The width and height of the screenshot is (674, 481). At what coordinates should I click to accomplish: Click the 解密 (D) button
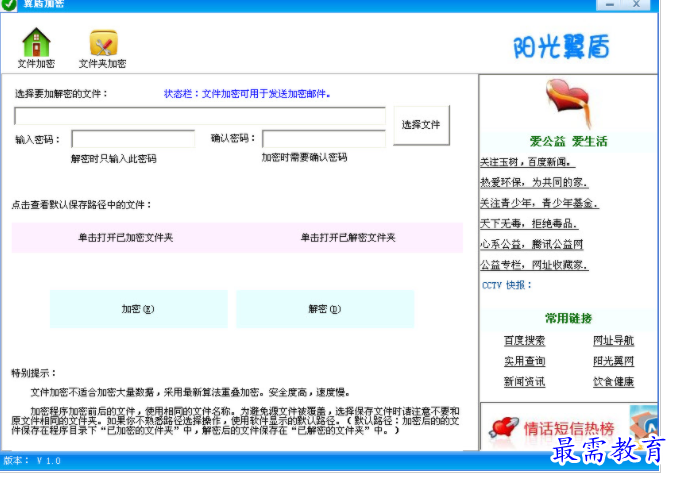325,309
